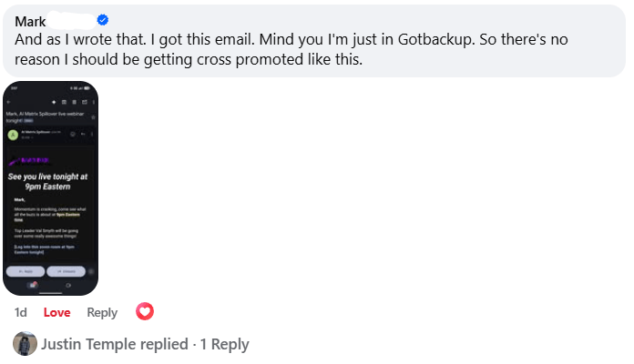634x364 pixels.
Task: Click the 'See you live tonight' headline
Action: point(49,181)
